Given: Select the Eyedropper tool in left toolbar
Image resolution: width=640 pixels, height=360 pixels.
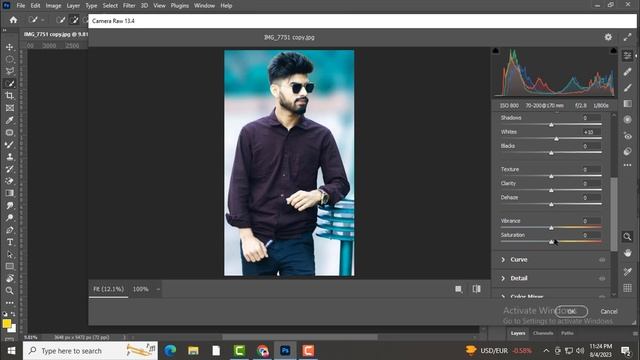Looking at the screenshot, I should click(9, 120).
